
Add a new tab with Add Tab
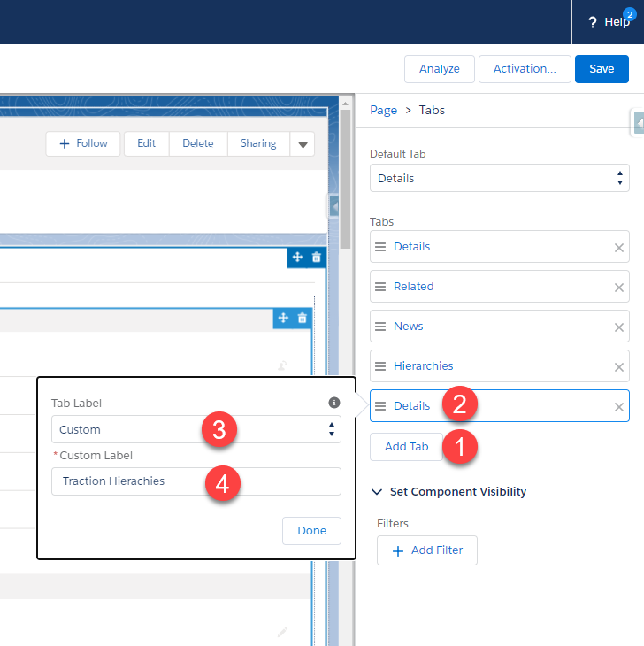[x=406, y=447]
